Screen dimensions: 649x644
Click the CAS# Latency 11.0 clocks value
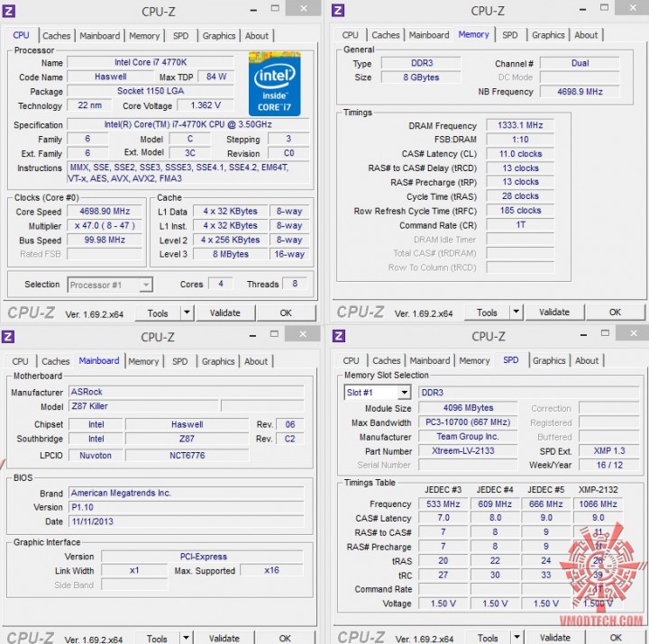(520, 153)
